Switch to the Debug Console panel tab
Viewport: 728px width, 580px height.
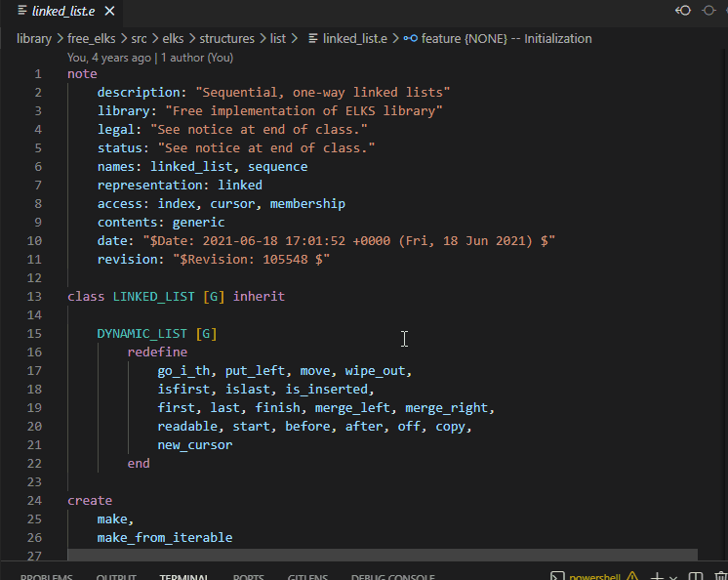(x=392, y=577)
